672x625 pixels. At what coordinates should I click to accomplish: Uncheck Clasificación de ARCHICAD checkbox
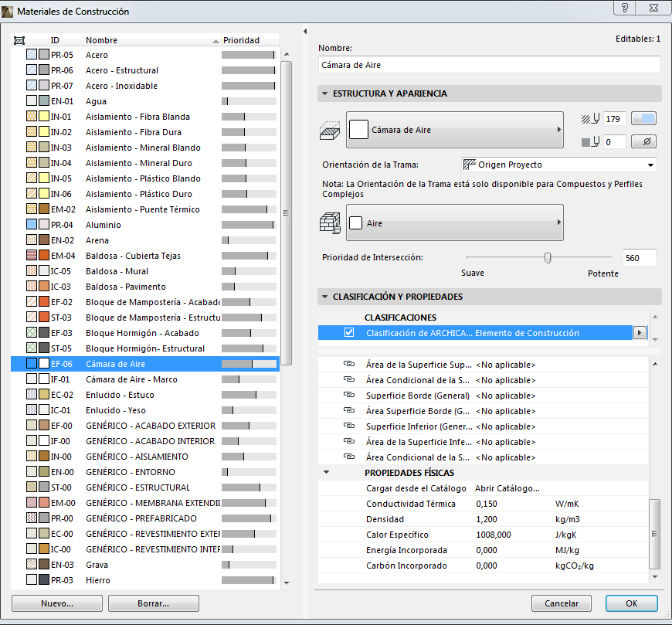[349, 333]
